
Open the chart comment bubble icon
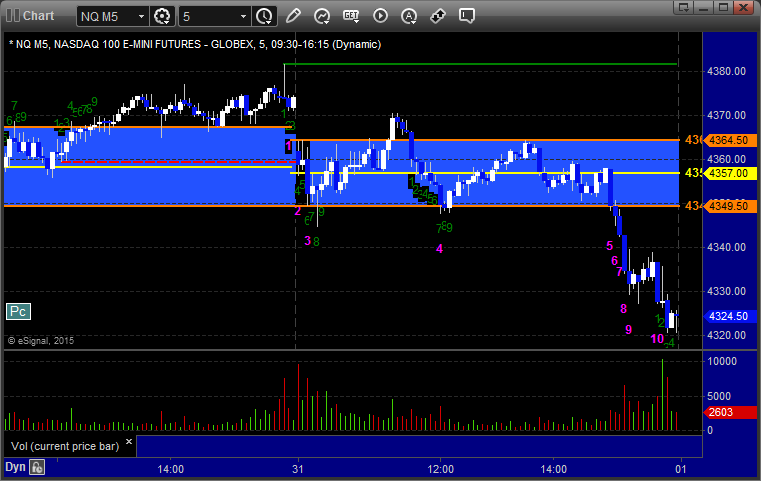(466, 16)
